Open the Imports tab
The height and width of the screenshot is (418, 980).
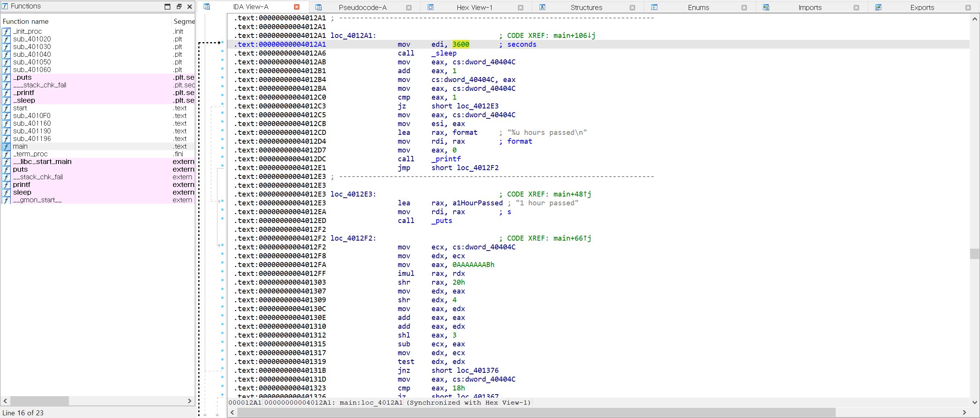809,8
